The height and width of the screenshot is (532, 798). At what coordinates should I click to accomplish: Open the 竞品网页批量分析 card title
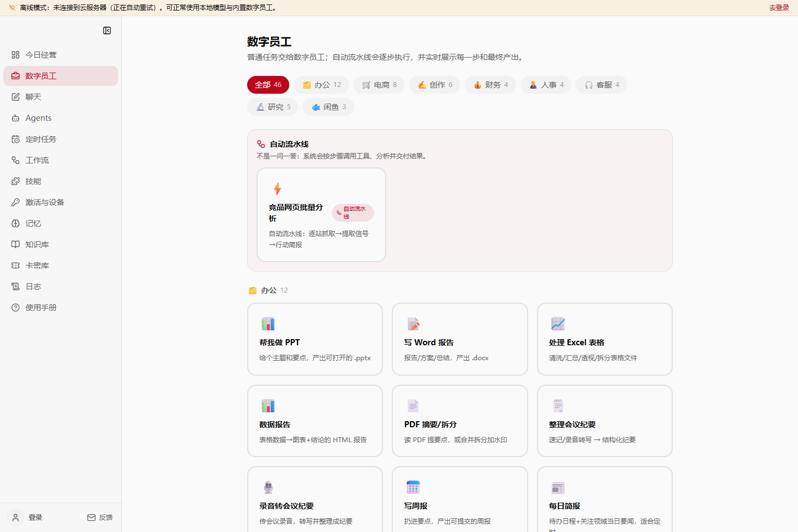click(x=296, y=213)
